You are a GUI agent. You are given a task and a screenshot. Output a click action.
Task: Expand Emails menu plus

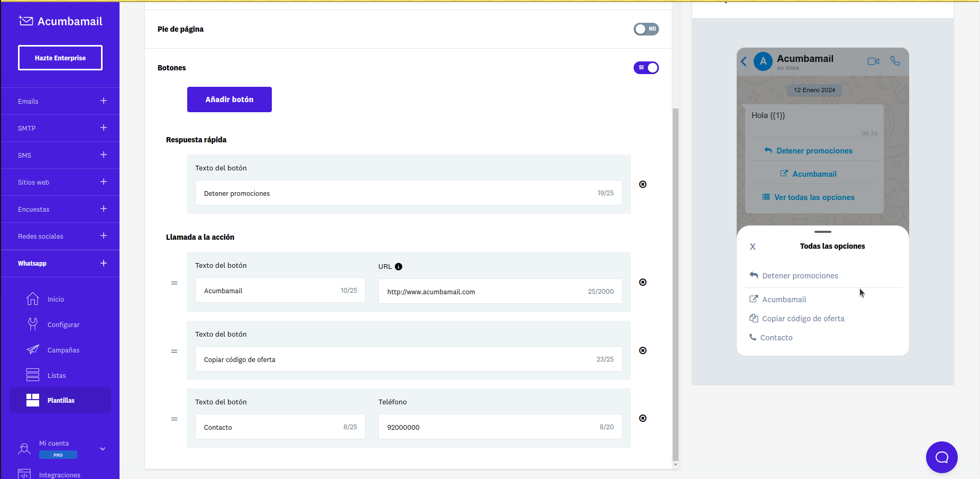click(x=104, y=101)
